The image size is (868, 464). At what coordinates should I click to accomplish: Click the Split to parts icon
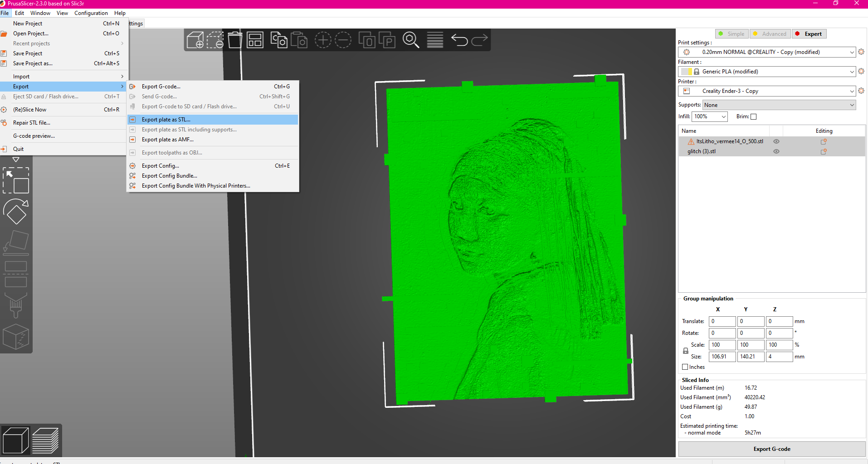click(x=387, y=40)
